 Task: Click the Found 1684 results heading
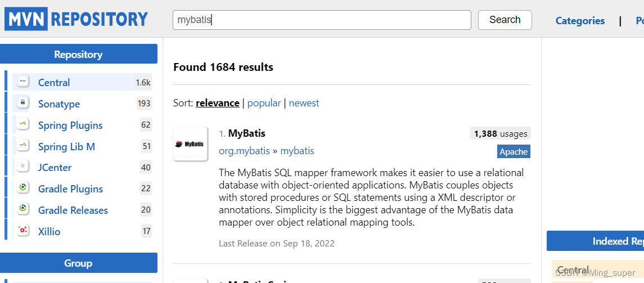223,67
